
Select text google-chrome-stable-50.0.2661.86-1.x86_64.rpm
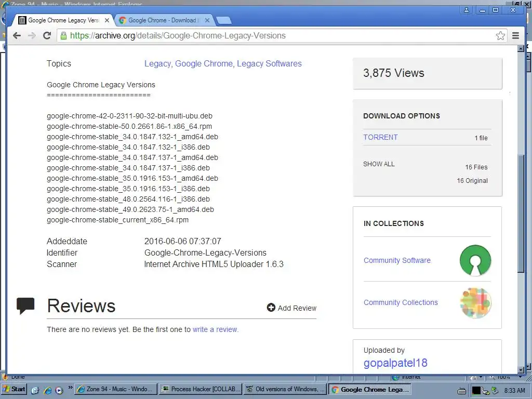coord(129,127)
